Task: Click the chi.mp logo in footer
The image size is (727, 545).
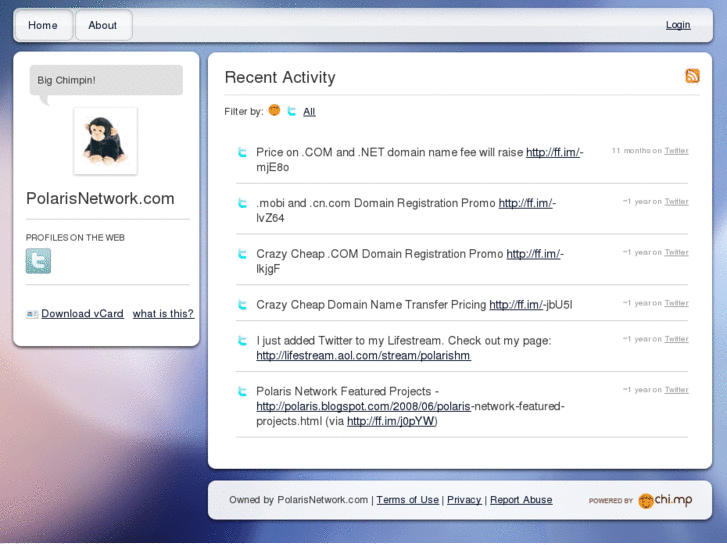Action: coord(665,500)
